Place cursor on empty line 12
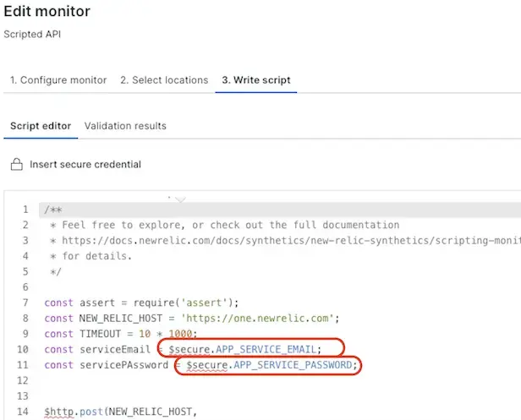521x420 pixels. point(169,380)
